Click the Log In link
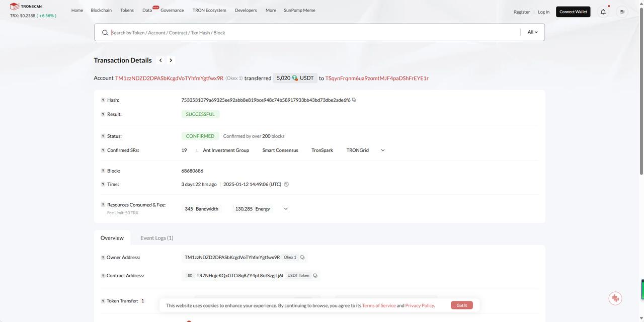The height and width of the screenshot is (322, 644). click(543, 12)
